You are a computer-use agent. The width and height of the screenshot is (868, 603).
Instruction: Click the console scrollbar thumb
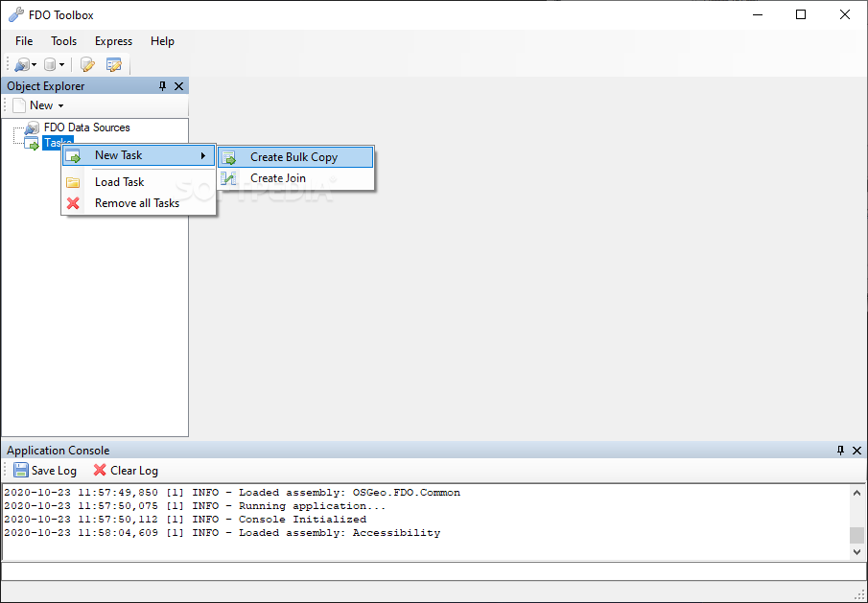tap(856, 535)
